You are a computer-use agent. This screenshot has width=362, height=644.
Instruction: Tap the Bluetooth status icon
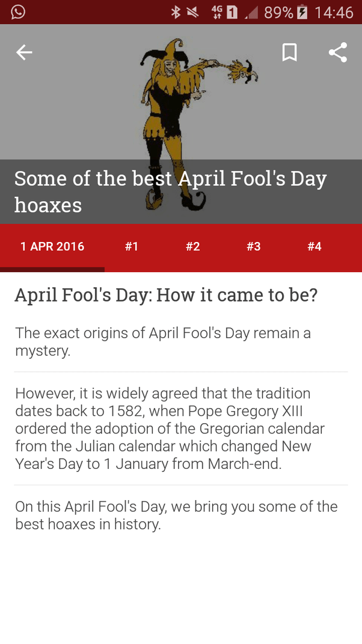coord(176,12)
